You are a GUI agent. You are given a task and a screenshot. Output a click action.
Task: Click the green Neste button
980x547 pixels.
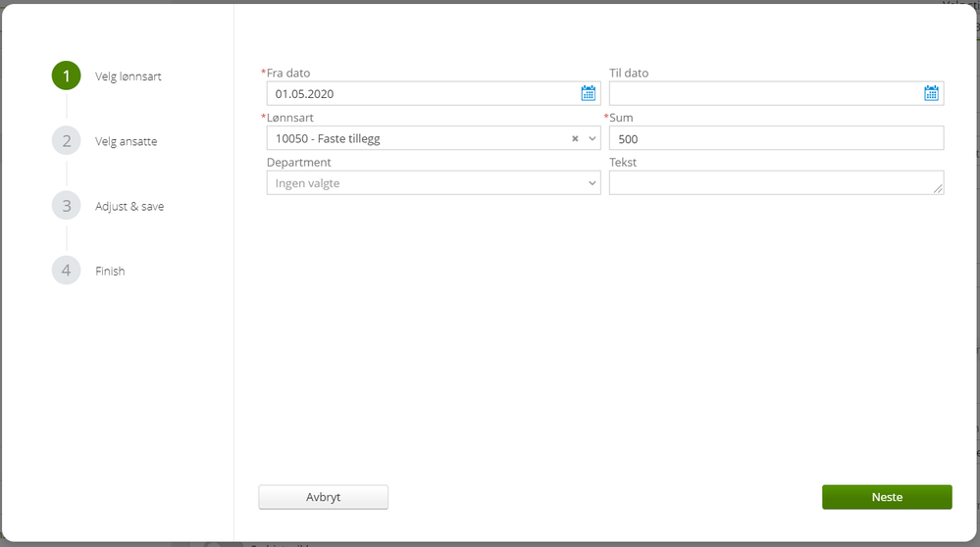[x=887, y=497]
